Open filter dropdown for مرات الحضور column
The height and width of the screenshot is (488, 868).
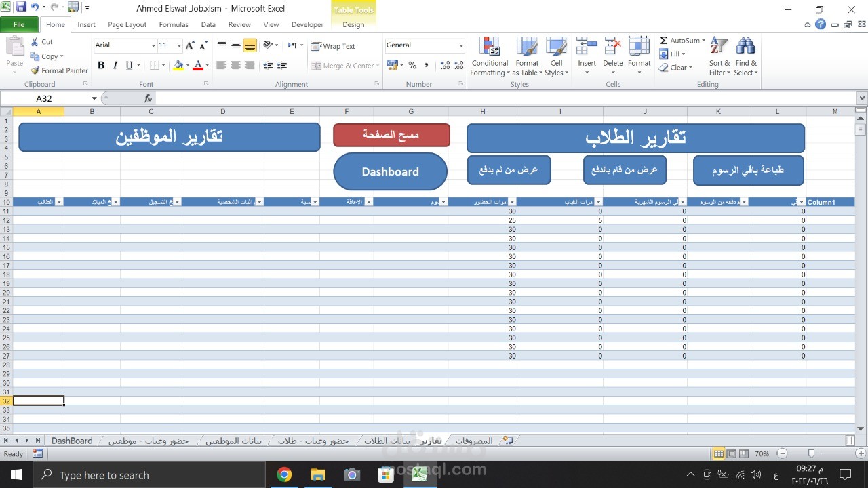pyautogui.click(x=512, y=202)
